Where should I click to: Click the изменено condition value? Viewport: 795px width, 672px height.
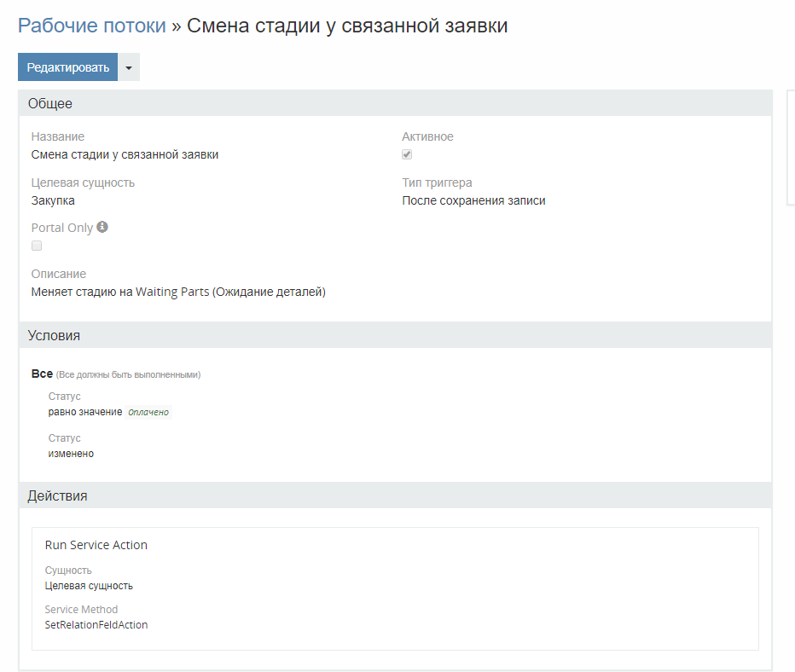pyautogui.click(x=71, y=454)
